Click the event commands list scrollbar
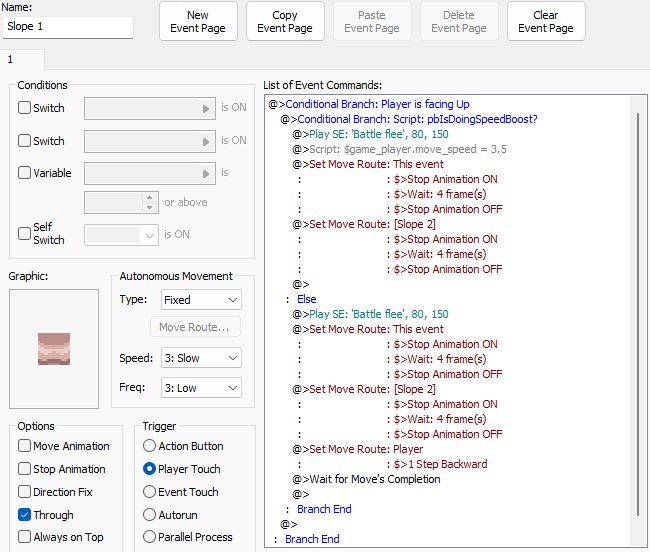The height and width of the screenshot is (552, 650). [x=638, y=315]
